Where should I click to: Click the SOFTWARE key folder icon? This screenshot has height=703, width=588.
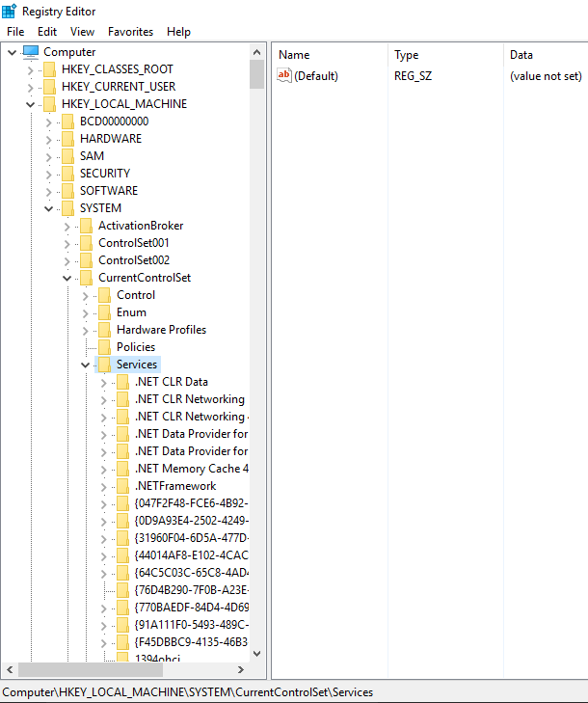[67, 191]
